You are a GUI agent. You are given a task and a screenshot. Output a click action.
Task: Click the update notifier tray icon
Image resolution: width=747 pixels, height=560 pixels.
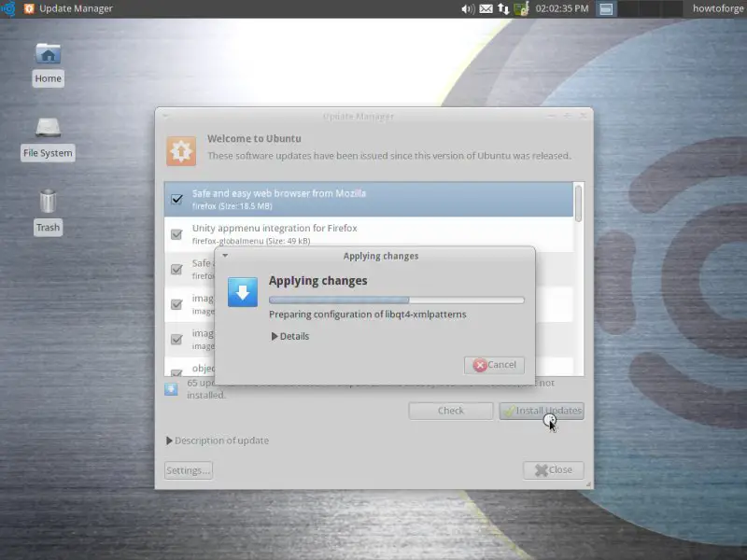(x=521, y=8)
